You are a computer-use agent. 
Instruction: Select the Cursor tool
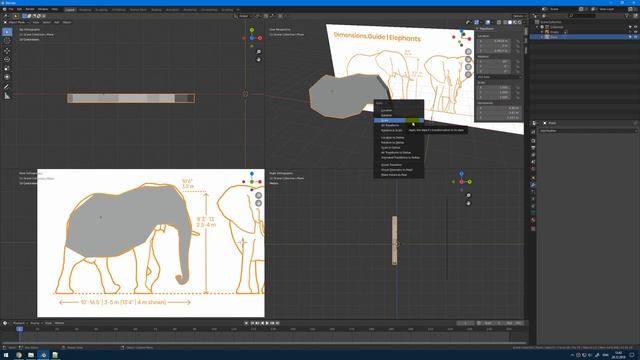pyautogui.click(x=7, y=41)
